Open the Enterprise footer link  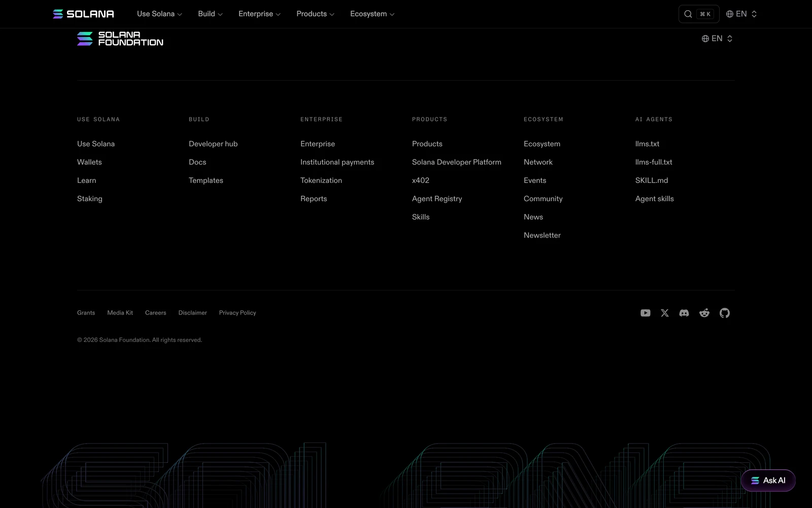(318, 144)
